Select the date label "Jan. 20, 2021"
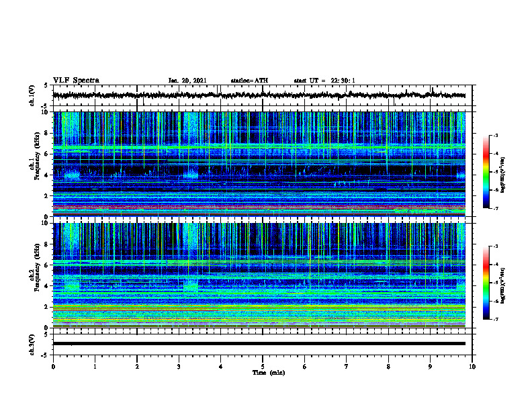532x411 pixels. pyautogui.click(x=187, y=81)
